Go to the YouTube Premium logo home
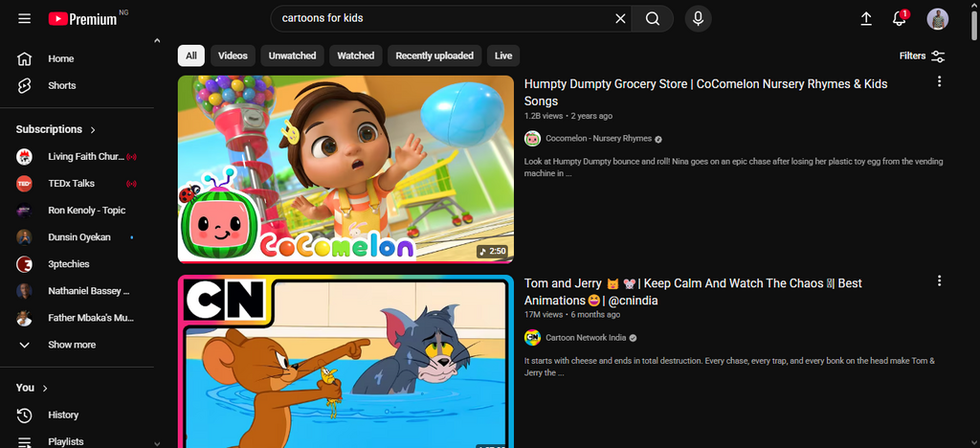 82,19
